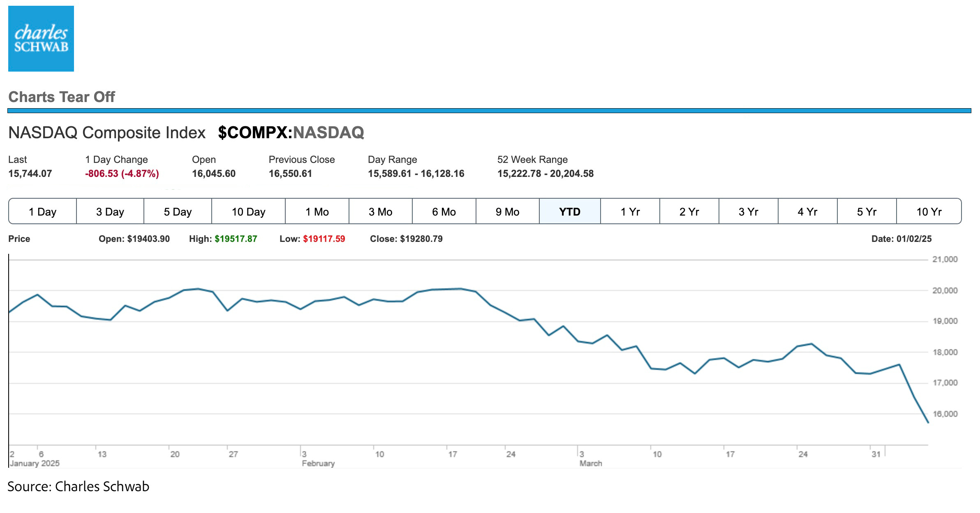Click the Charts Tear Off heading

click(x=62, y=97)
